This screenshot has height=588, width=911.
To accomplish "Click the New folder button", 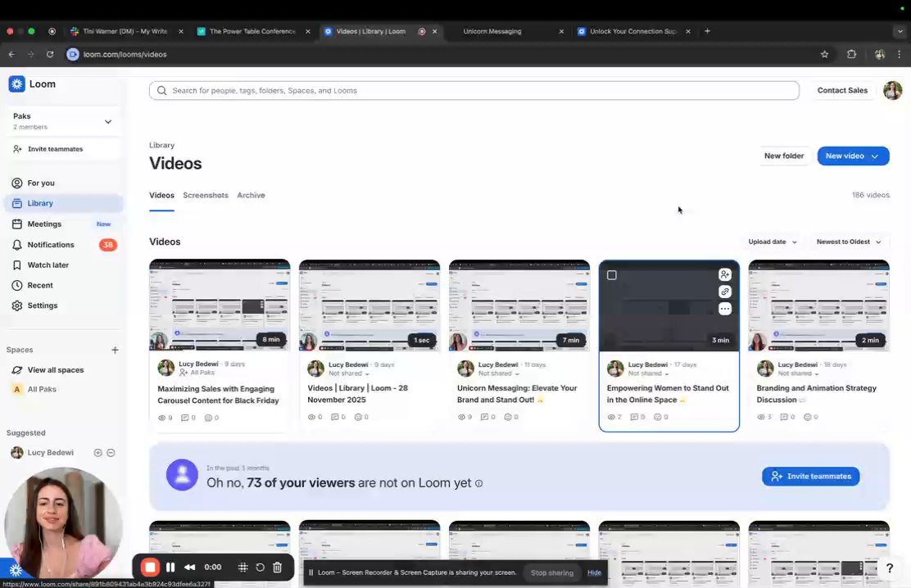I will point(784,156).
